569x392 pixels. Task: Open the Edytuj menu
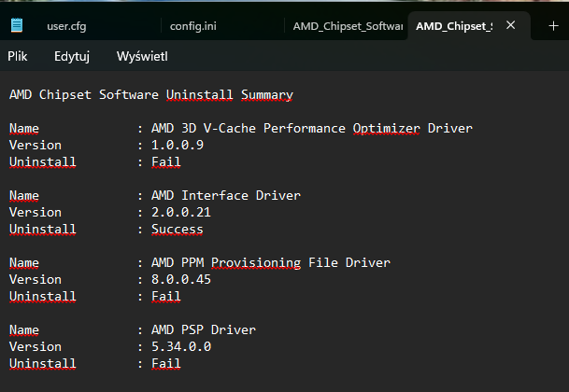point(72,57)
